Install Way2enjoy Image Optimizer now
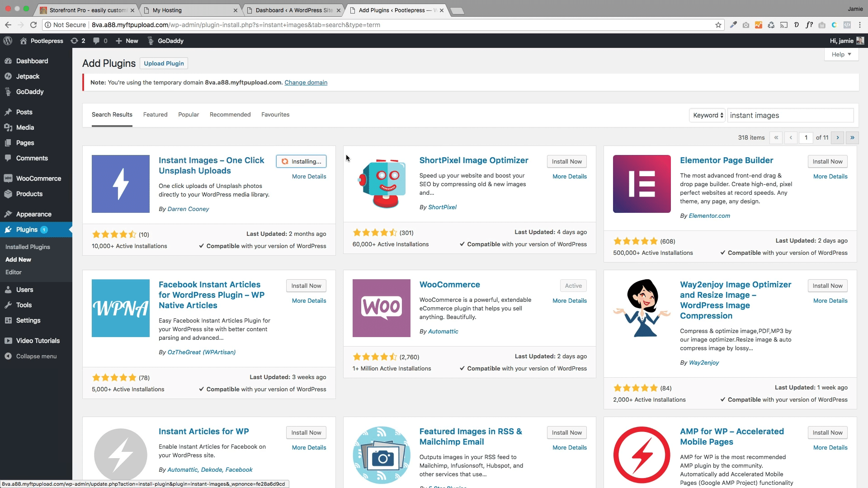Screen dimensions: 868x488 [x=827, y=286]
